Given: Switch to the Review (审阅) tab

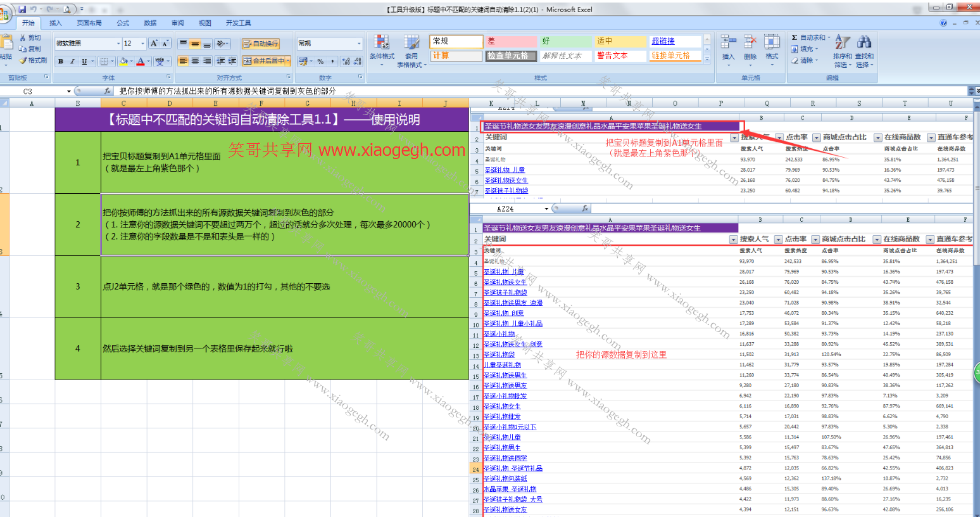Looking at the screenshot, I should tap(177, 23).
